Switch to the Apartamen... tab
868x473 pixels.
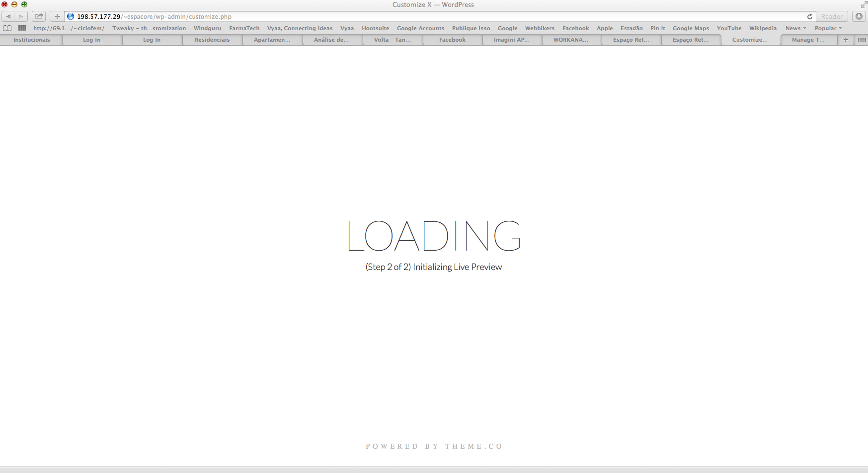coord(272,40)
